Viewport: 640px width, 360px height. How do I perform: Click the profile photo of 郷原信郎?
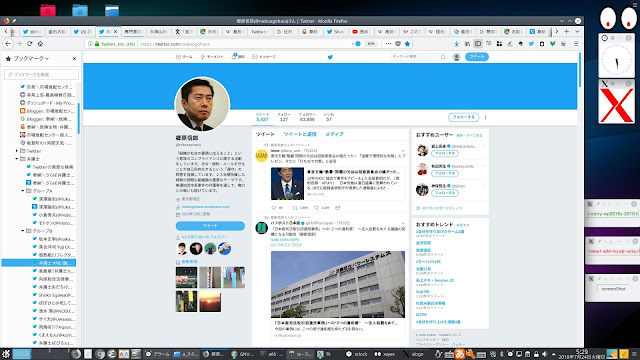pos(202,104)
